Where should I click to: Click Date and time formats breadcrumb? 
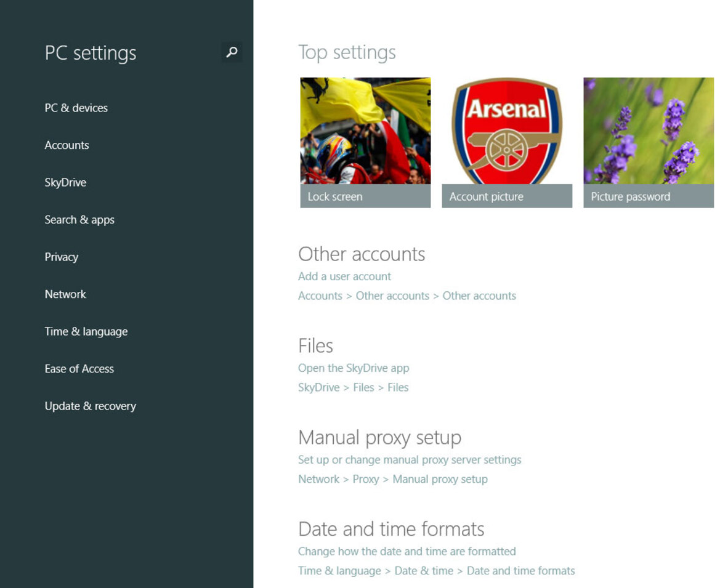pyautogui.click(x=520, y=571)
